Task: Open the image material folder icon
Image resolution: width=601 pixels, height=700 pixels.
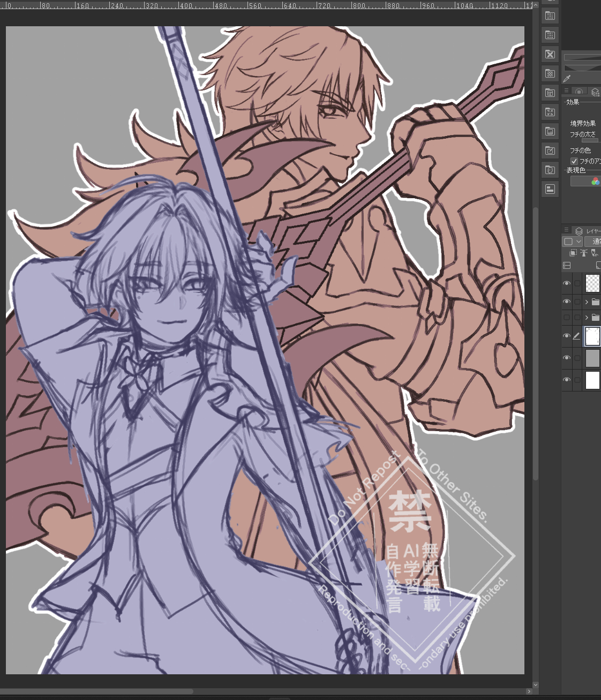Action: tap(550, 131)
